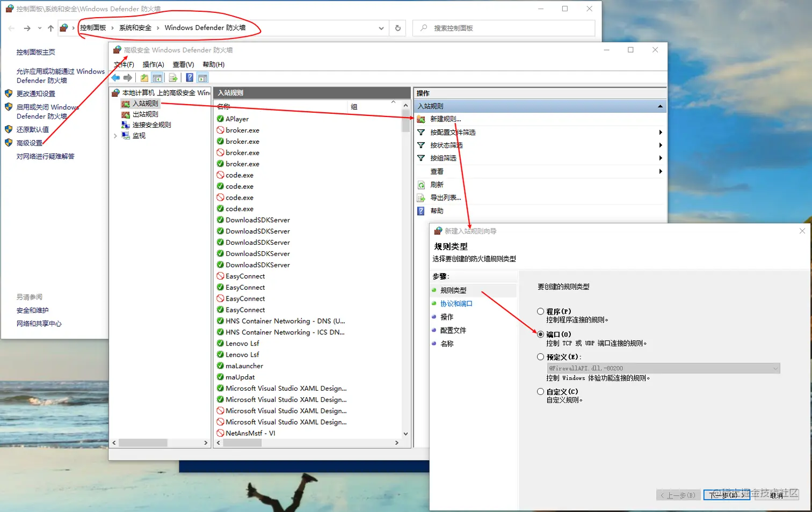Screen dimensions: 812x512
Task: Click the 帮助 help icon in the actions pane
Action: coord(421,211)
